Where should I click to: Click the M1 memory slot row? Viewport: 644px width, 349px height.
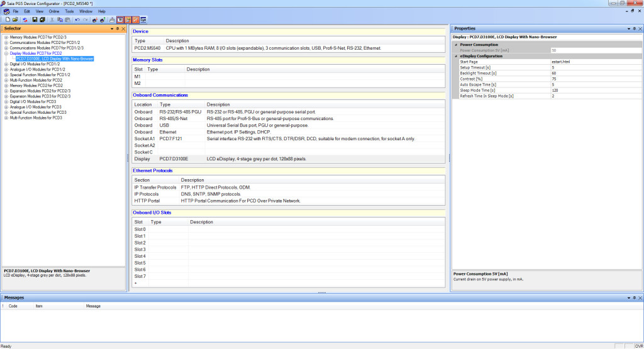[x=288, y=77]
